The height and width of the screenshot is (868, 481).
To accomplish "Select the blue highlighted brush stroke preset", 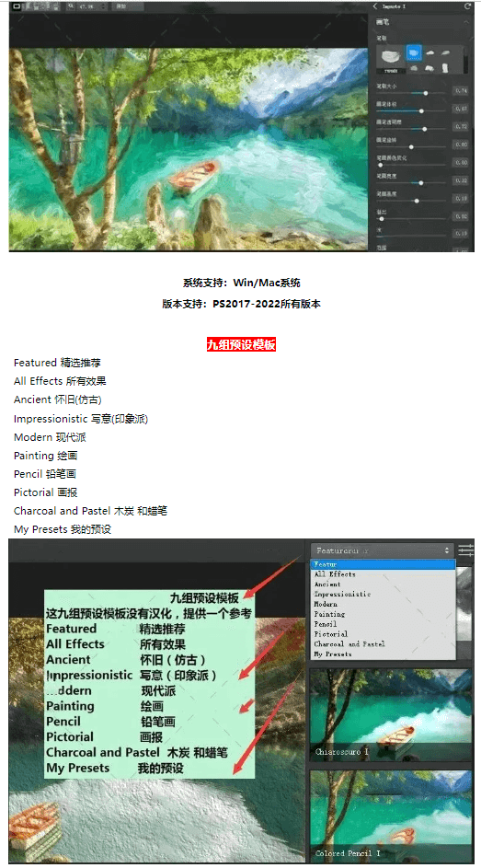I will coord(414,52).
